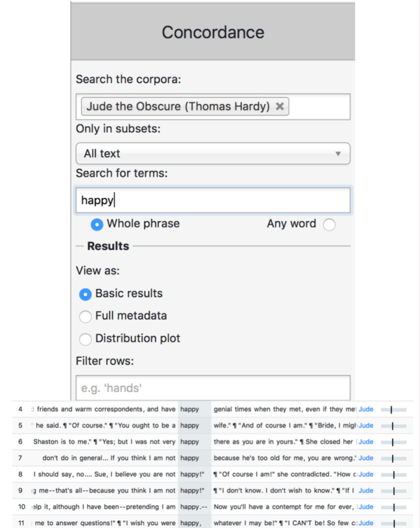The image size is (420, 528).
Task: Switch to the 'Full metadata' view
Action: tap(85, 316)
